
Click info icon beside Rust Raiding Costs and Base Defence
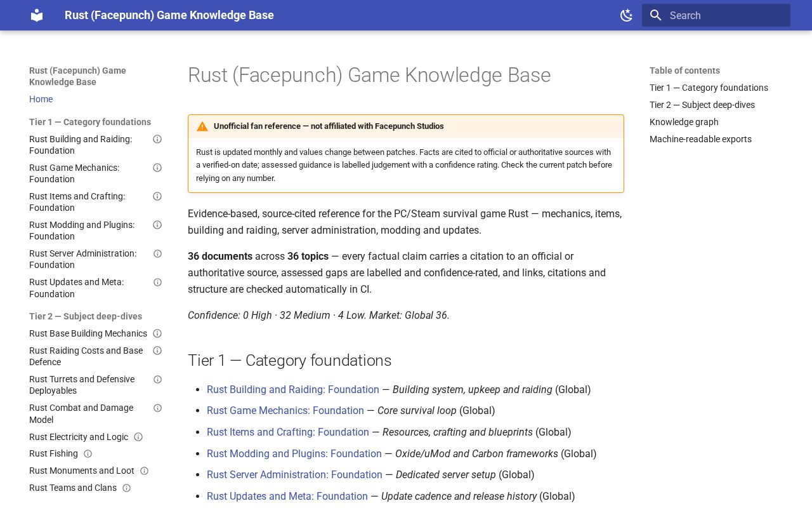pos(157,351)
